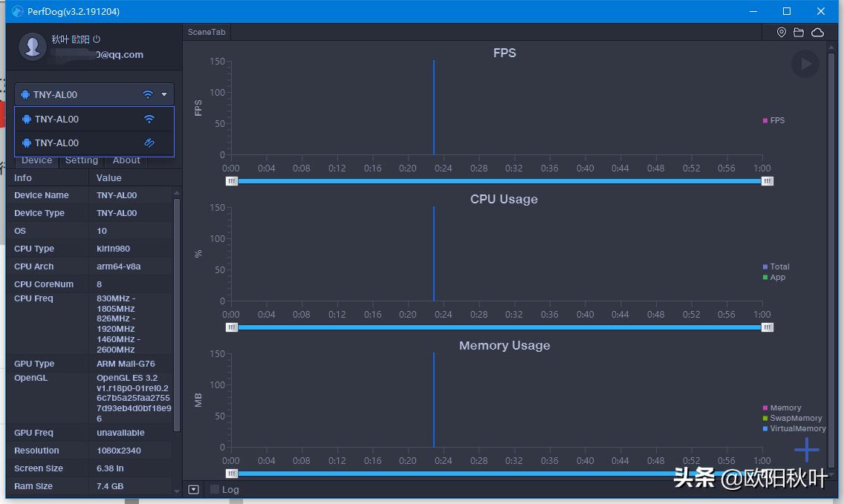Click the blue time marker in CPU chart
This screenshot has width=844, height=504.
pos(434,254)
